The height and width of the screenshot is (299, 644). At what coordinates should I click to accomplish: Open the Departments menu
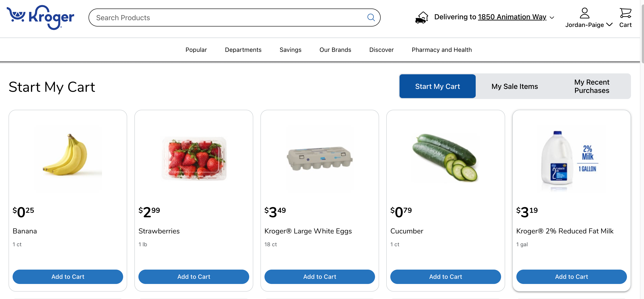tap(243, 50)
